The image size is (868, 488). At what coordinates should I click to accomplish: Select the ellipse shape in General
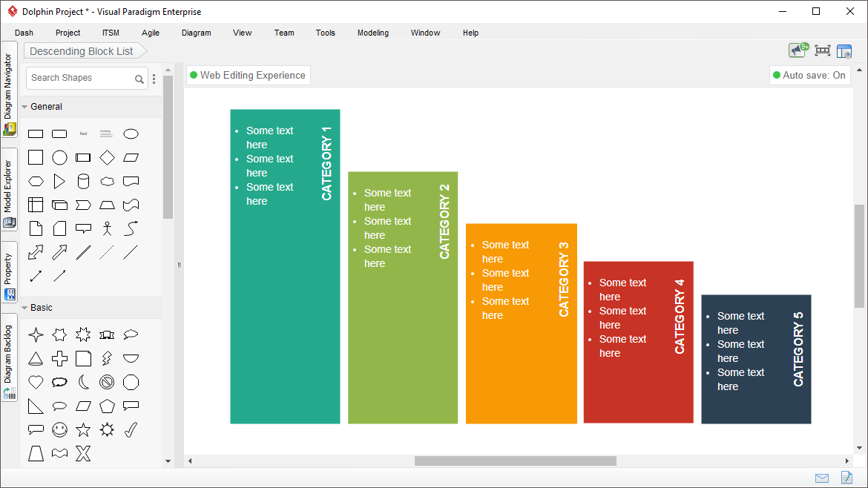pyautogui.click(x=131, y=134)
